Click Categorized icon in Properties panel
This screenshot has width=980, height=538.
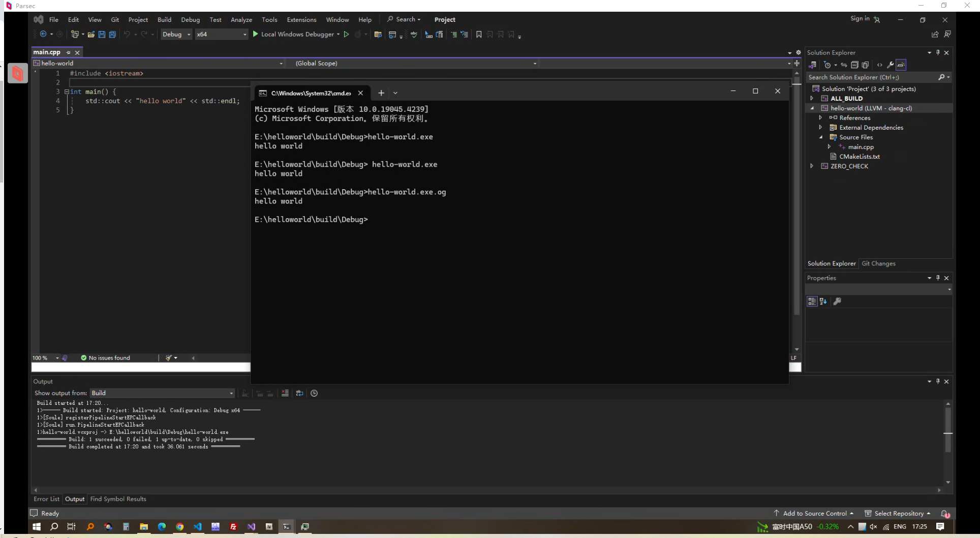point(812,302)
